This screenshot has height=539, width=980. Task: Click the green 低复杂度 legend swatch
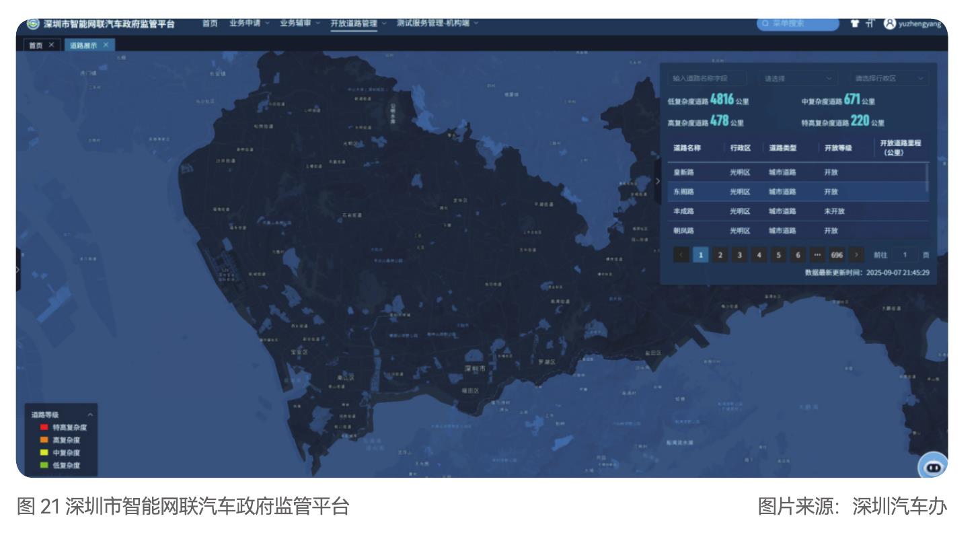tap(44, 466)
